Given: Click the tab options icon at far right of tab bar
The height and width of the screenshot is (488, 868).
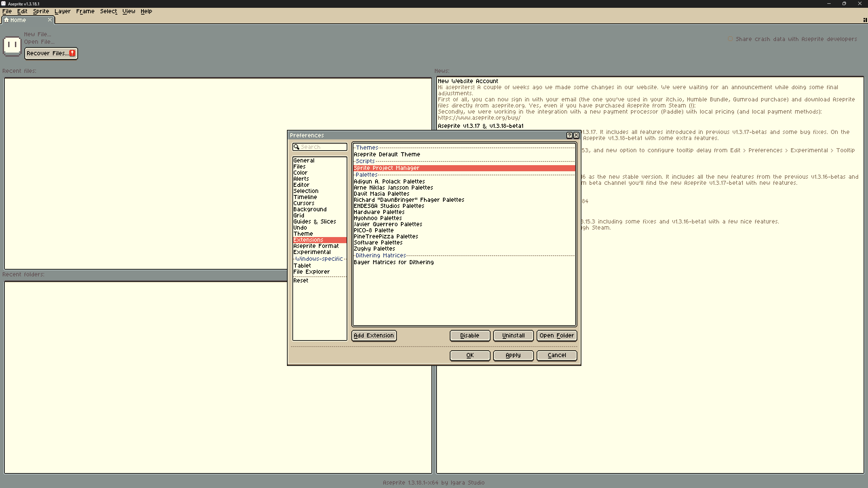Looking at the screenshot, I should 865,20.
